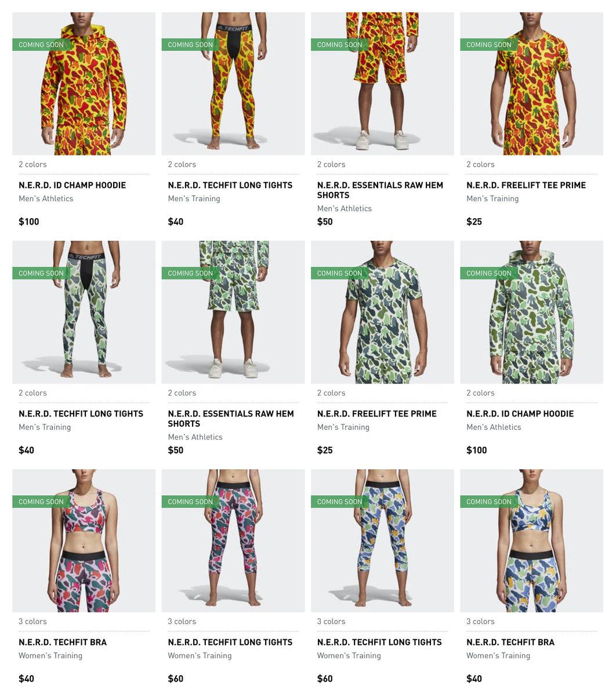Click the Coming Soon badge on orange hoodie
Screen dimensions: 616x696
pyautogui.click(x=42, y=45)
